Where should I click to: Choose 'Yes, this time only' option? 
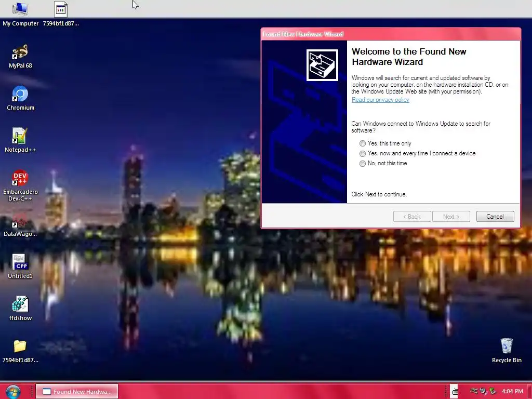[385, 143]
